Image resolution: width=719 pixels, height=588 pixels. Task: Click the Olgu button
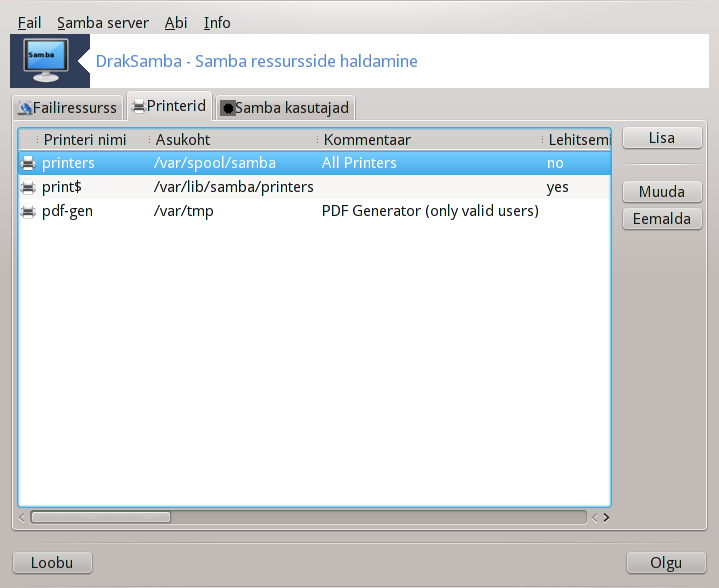pyautogui.click(x=666, y=563)
